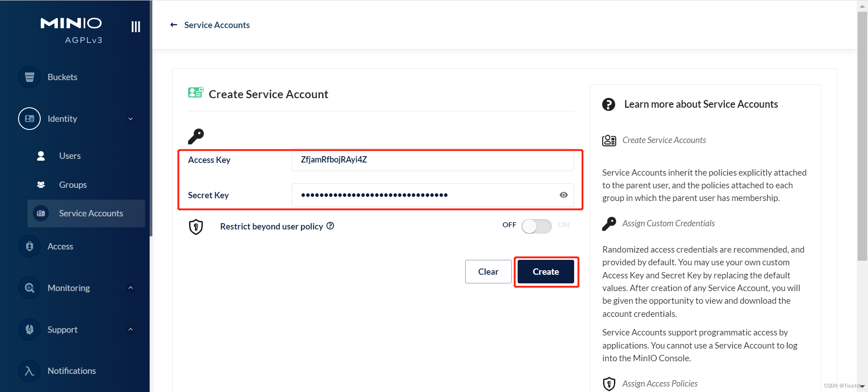The image size is (868, 392).
Task: Open the Users menu item
Action: click(x=70, y=156)
